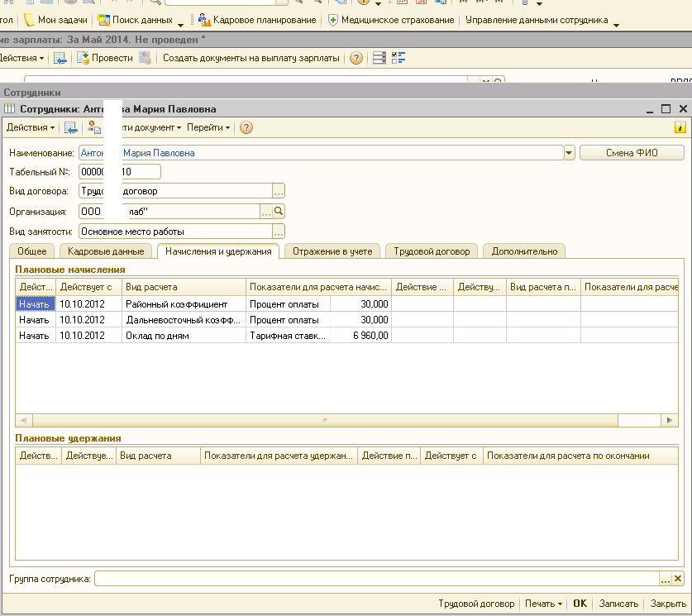Expand the Наименование dropdown arrow

pyautogui.click(x=569, y=153)
